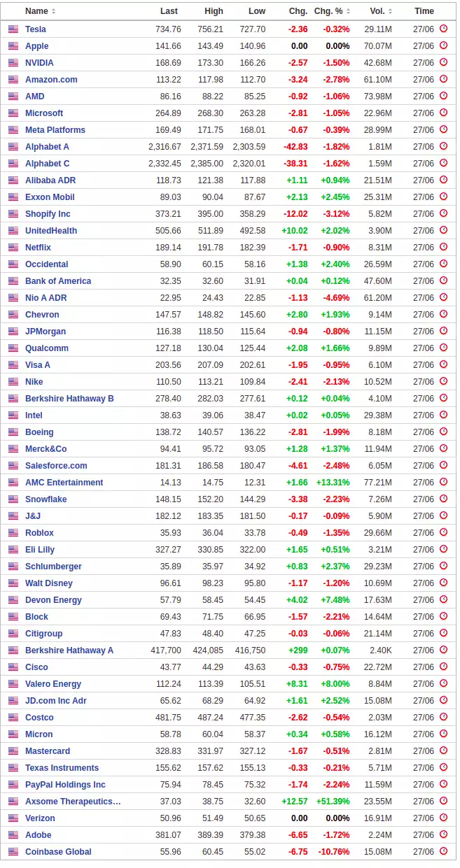Click the red clock icon in Intel row
The width and height of the screenshot is (460, 868).
[x=443, y=415]
